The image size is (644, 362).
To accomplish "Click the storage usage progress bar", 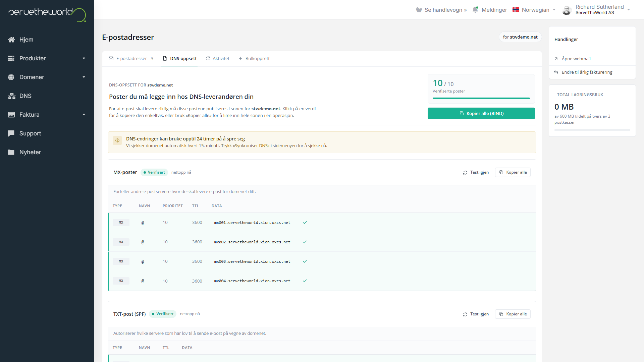I will click(x=592, y=130).
